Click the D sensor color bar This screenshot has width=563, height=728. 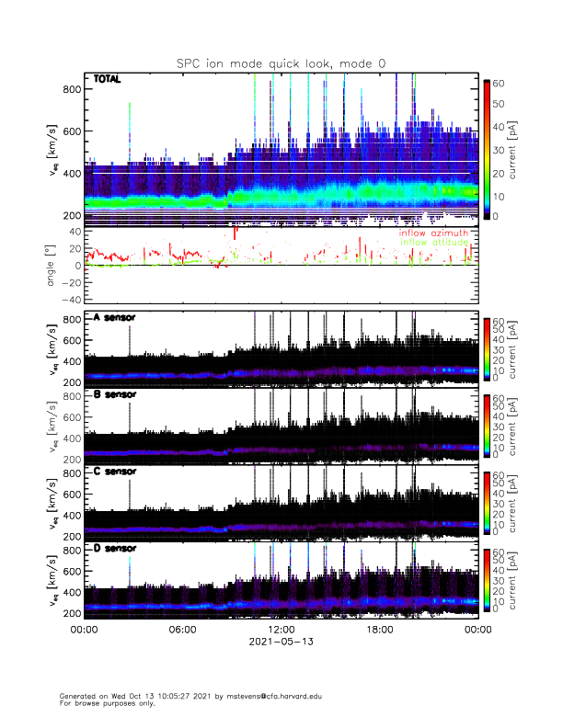click(488, 581)
